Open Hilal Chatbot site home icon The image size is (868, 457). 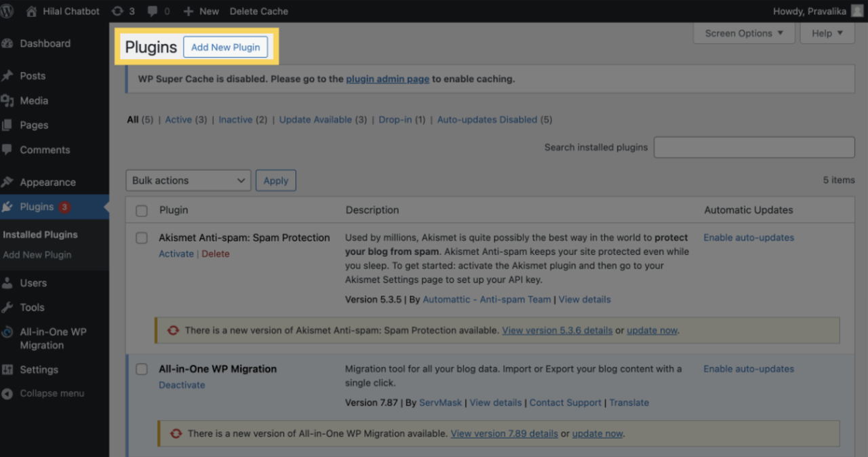31,11
